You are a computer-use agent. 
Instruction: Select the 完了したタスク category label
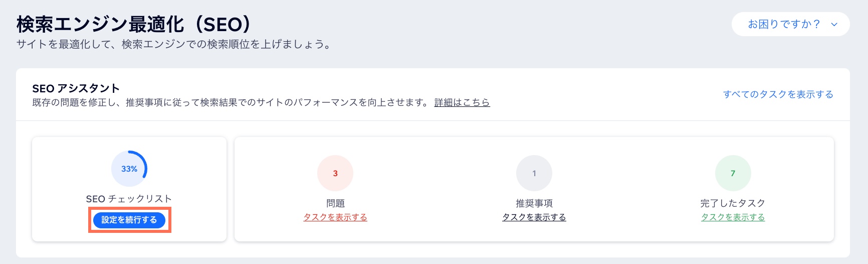click(733, 203)
